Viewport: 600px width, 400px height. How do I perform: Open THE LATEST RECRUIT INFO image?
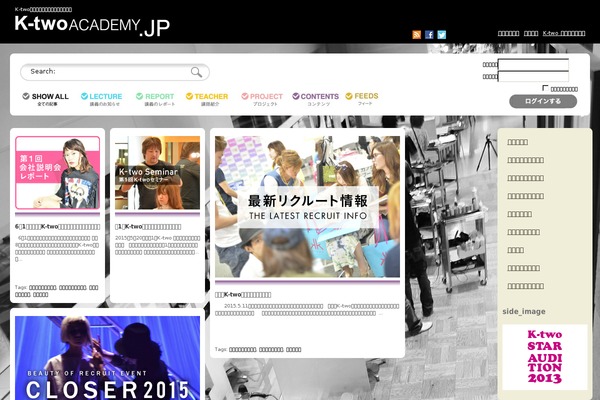(307, 207)
